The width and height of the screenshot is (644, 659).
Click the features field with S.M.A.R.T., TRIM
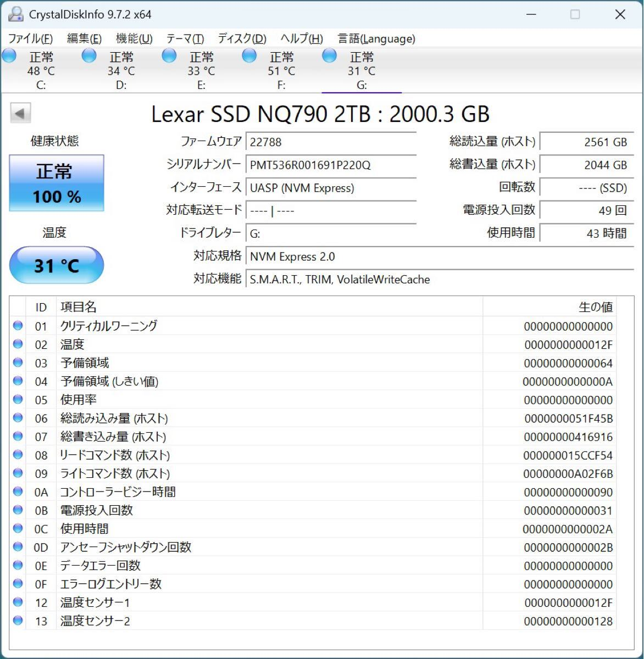(x=440, y=280)
